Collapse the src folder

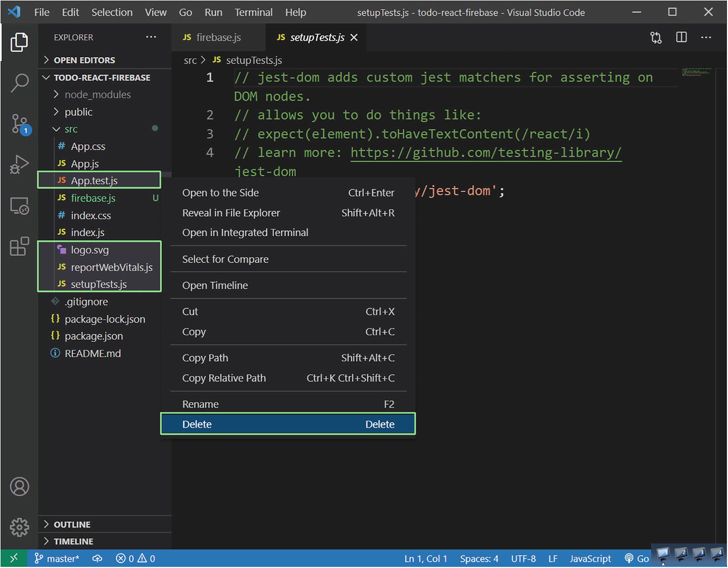pos(71,129)
